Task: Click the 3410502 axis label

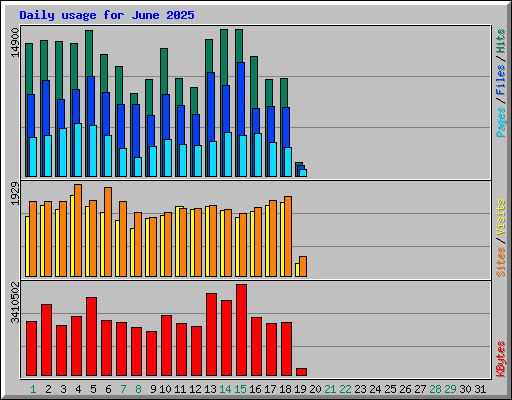Action: coord(15,302)
